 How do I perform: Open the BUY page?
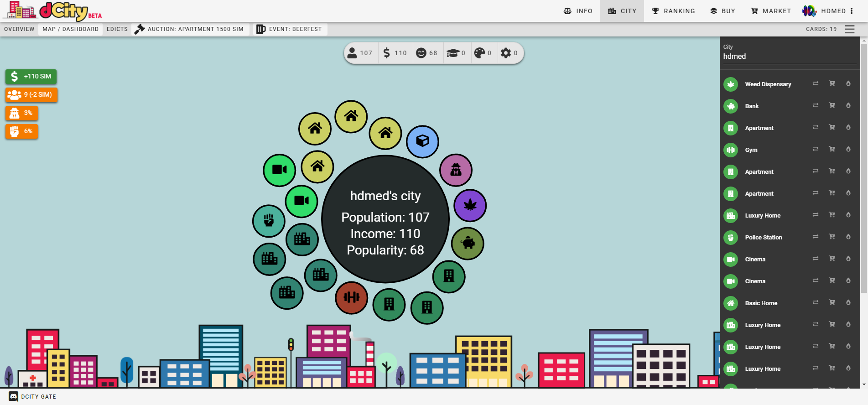[x=722, y=11]
